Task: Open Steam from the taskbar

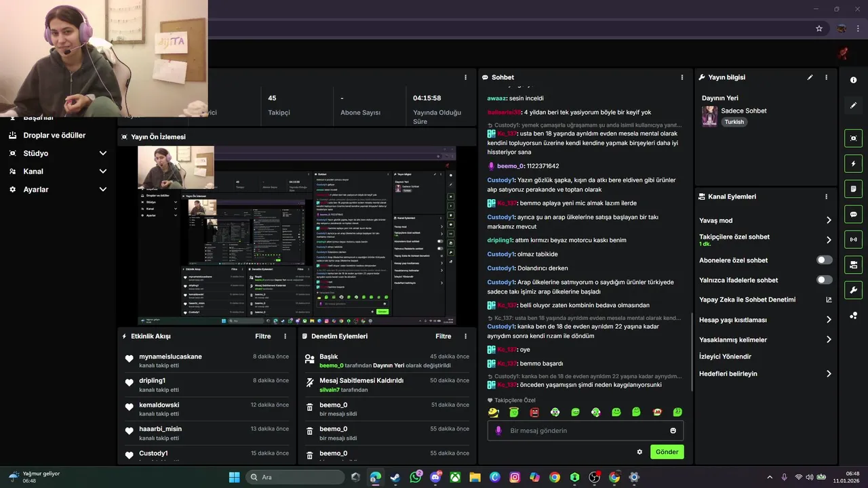Action: [395, 477]
